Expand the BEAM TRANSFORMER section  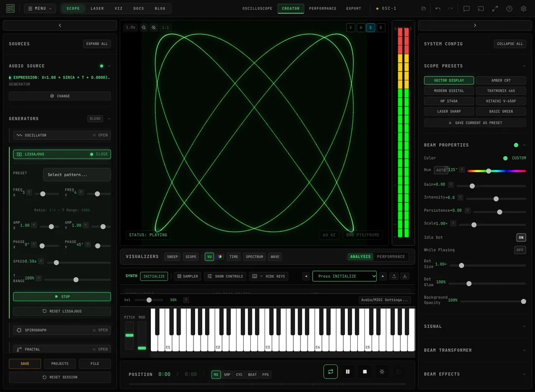click(475, 350)
